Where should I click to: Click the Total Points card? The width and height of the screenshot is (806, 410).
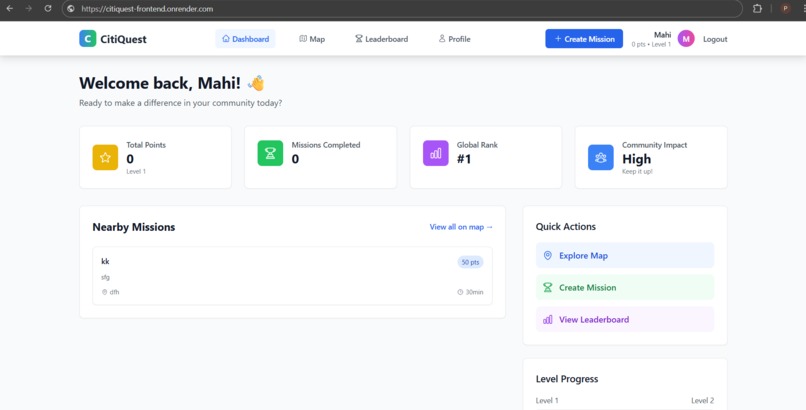click(155, 157)
